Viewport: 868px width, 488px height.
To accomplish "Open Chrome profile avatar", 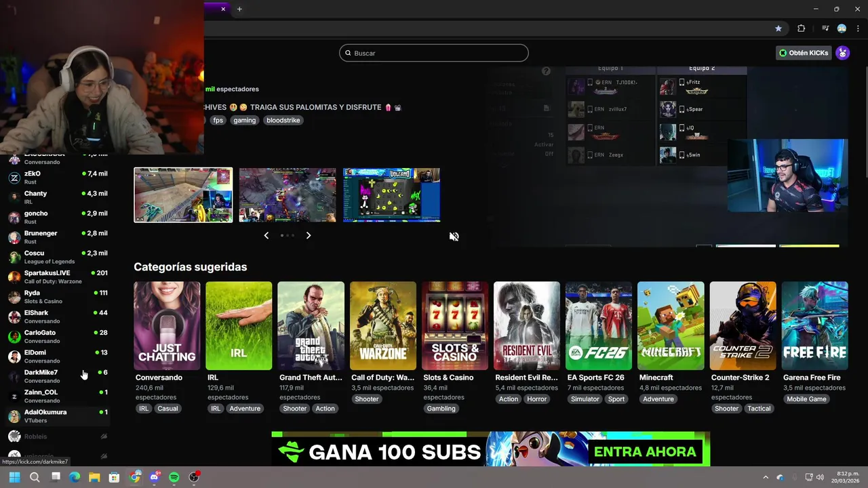I will tap(842, 28).
